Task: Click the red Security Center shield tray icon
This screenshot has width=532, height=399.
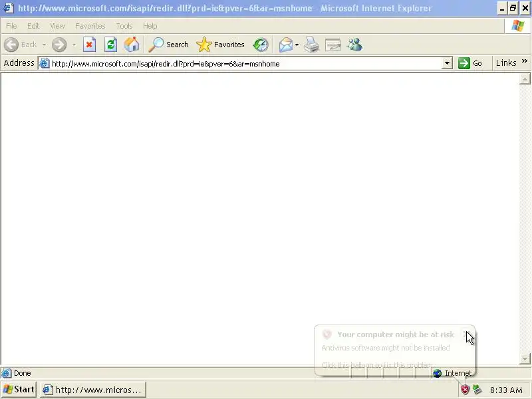Action: pos(465,390)
